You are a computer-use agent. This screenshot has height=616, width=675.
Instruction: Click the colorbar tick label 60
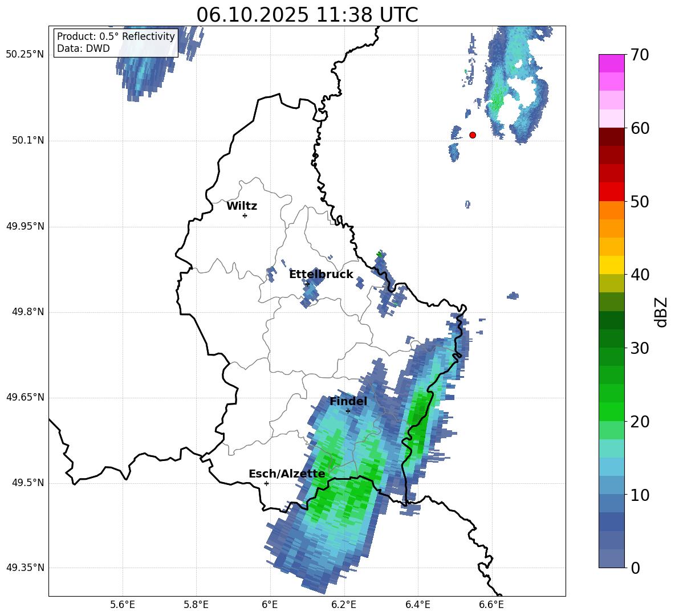640,128
